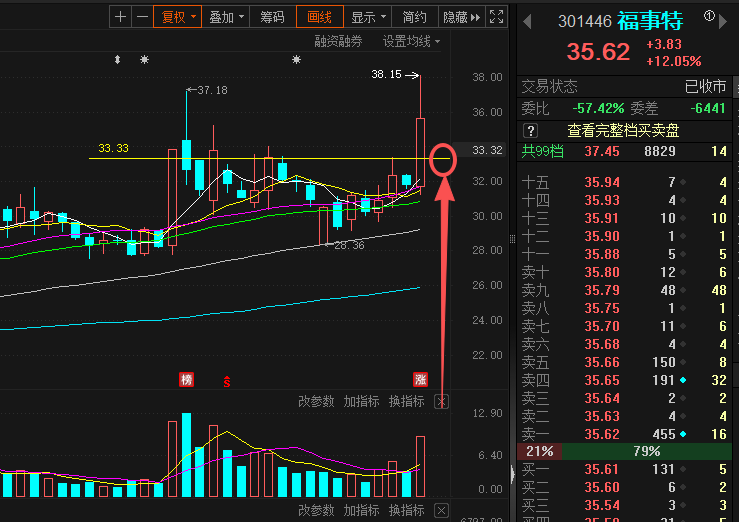
Task: Click 加指标 on volume indicator panel
Action: [361, 401]
